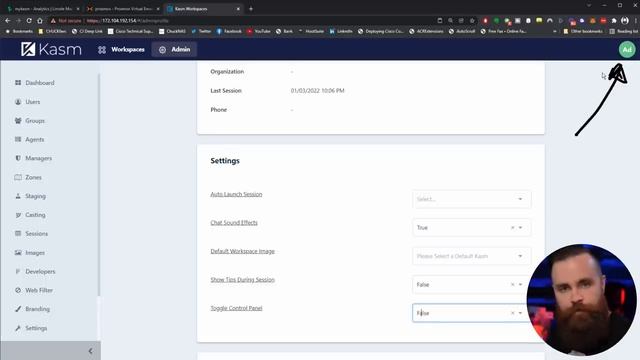
Task: Open the Default Workspace Image dropdown
Action: (472, 256)
